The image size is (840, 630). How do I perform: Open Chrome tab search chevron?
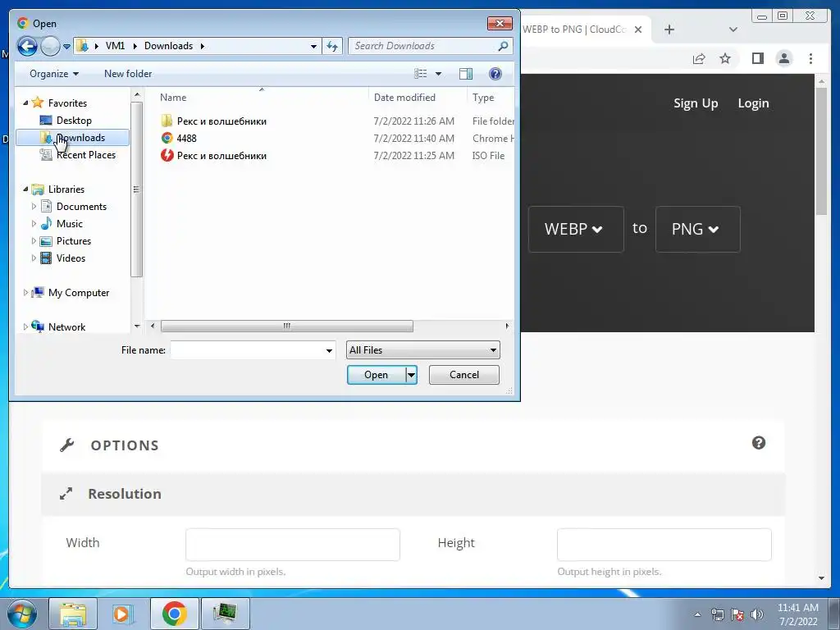click(x=733, y=30)
